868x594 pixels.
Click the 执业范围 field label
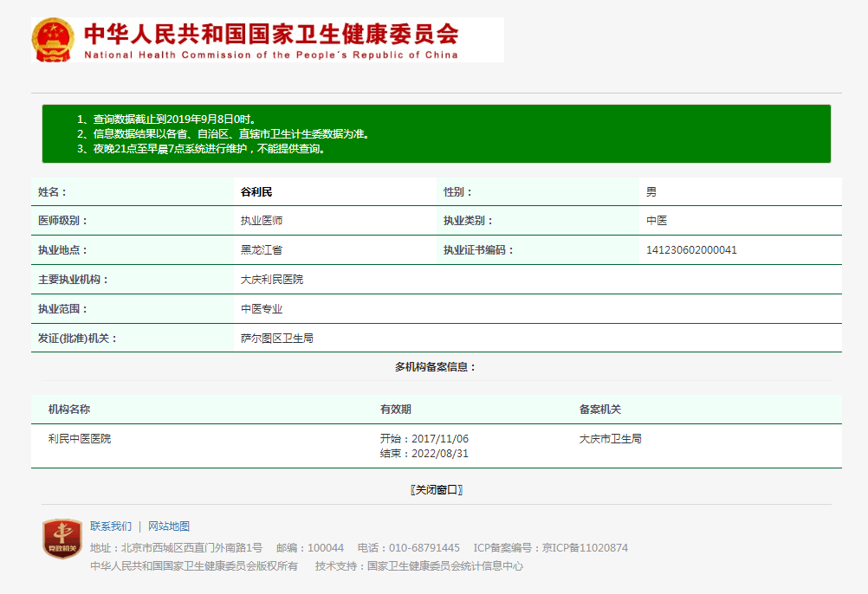click(63, 308)
